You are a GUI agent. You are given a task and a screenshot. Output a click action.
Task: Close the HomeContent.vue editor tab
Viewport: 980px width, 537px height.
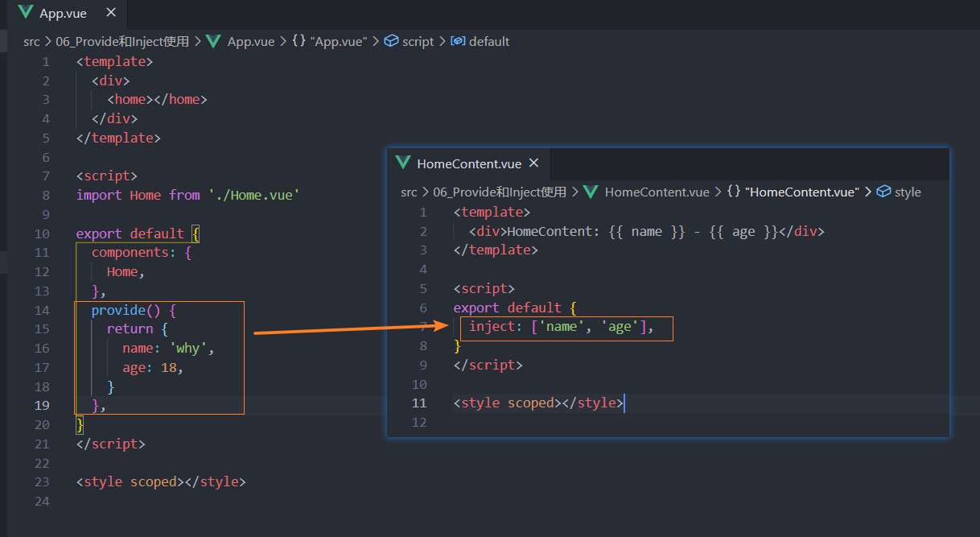533,163
